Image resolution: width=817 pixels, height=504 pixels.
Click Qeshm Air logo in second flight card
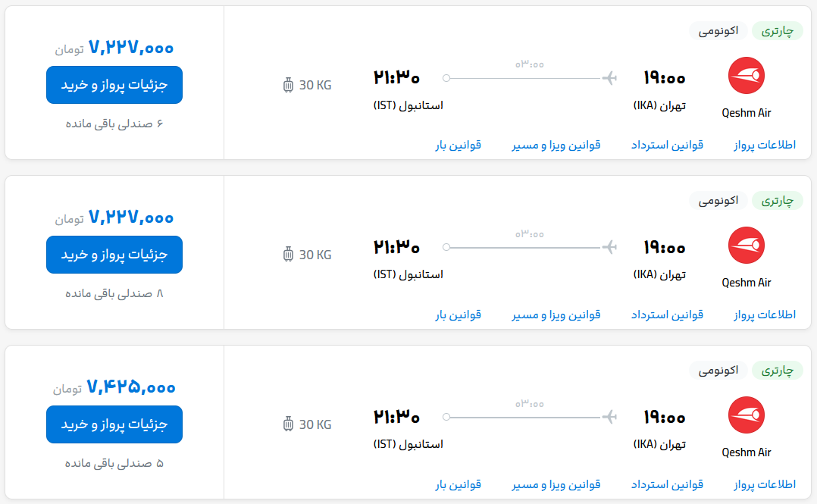pyautogui.click(x=746, y=245)
